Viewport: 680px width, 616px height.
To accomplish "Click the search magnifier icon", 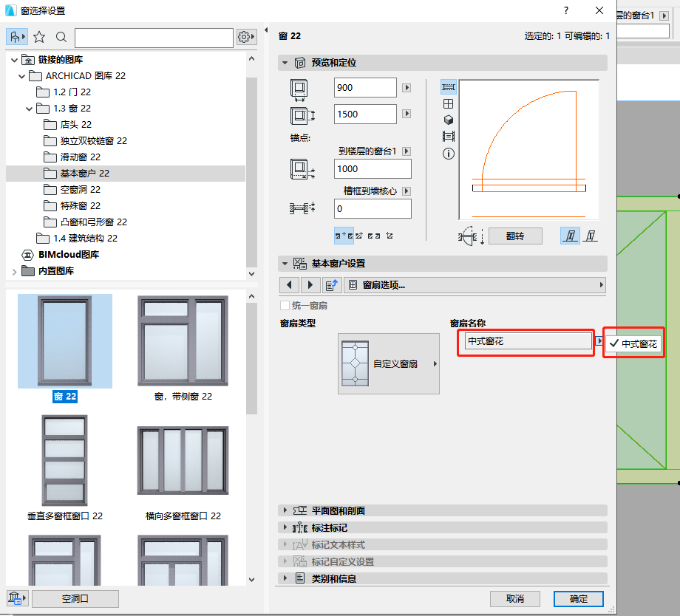I will [61, 36].
